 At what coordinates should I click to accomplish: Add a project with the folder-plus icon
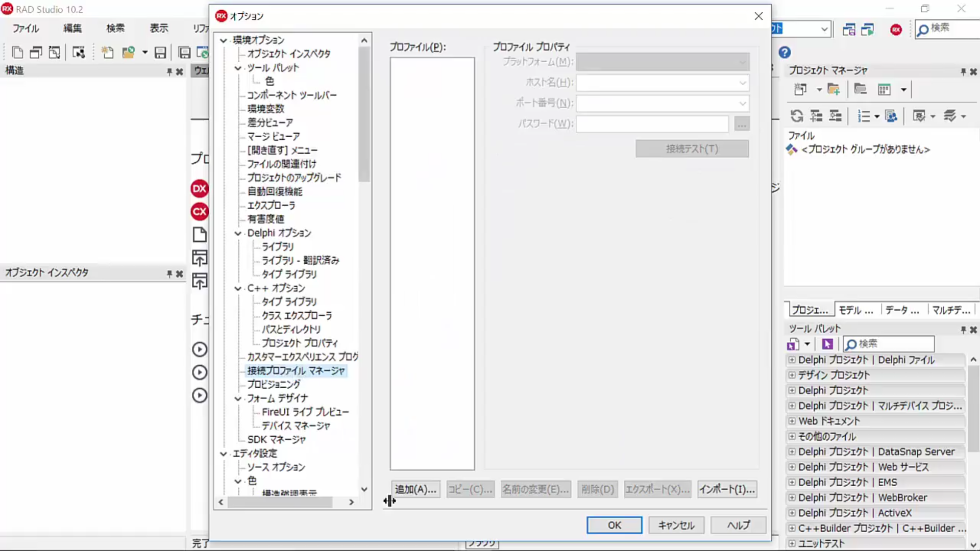click(834, 90)
